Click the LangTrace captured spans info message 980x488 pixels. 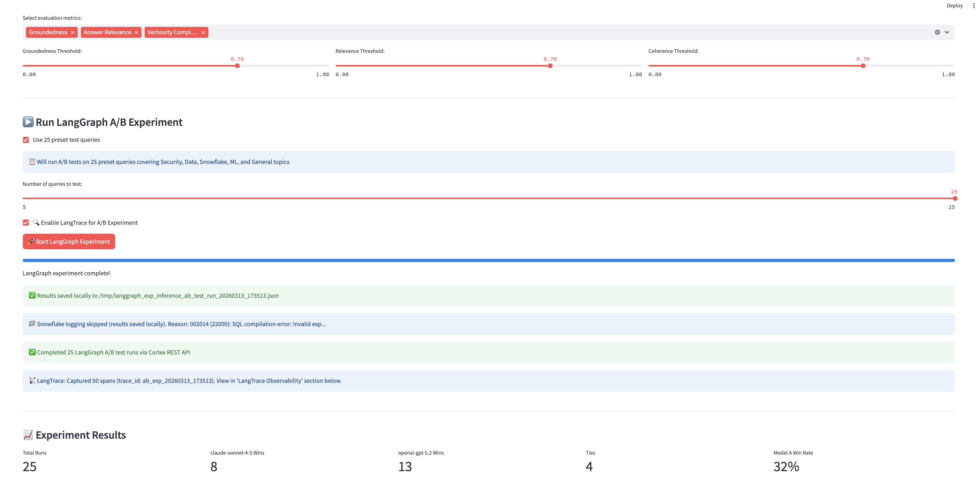point(189,381)
